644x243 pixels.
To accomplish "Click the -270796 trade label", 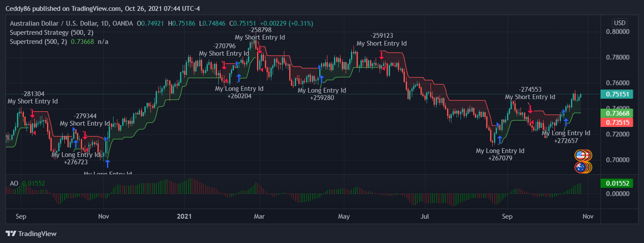I will [224, 46].
